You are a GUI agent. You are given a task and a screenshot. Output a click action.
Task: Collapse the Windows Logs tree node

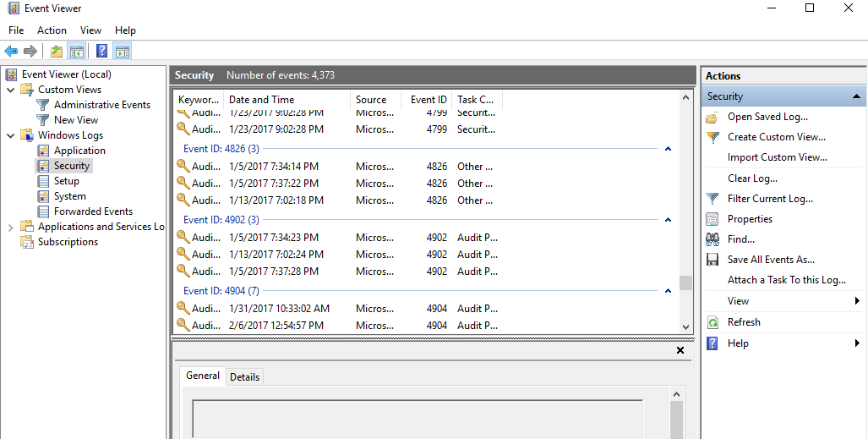(11, 135)
